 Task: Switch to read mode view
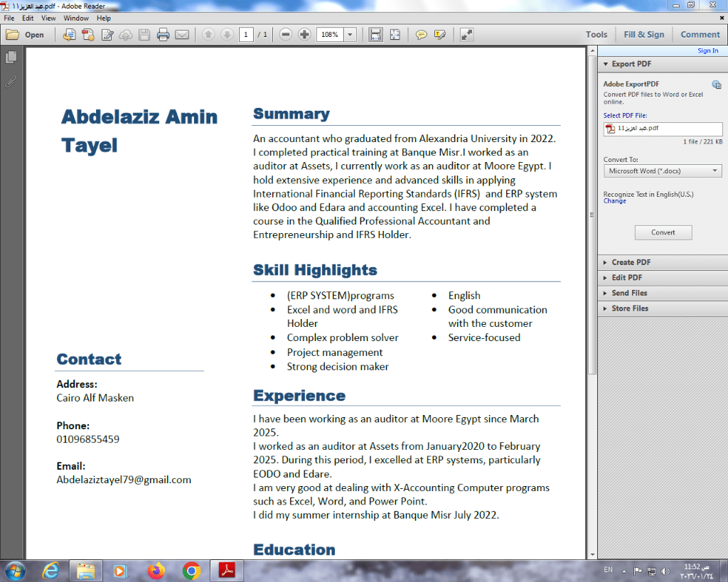[x=466, y=34]
